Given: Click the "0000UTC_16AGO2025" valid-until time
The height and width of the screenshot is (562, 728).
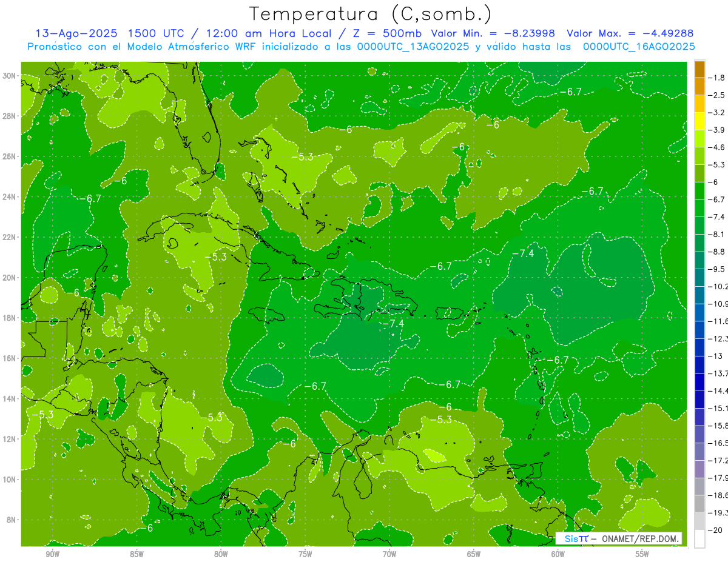Looking at the screenshot, I should [x=639, y=47].
